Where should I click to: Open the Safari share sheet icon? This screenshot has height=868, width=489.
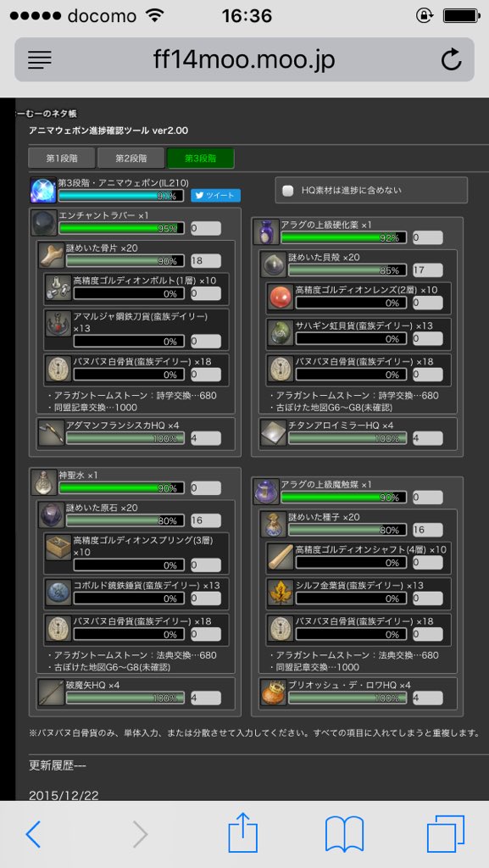click(x=243, y=832)
